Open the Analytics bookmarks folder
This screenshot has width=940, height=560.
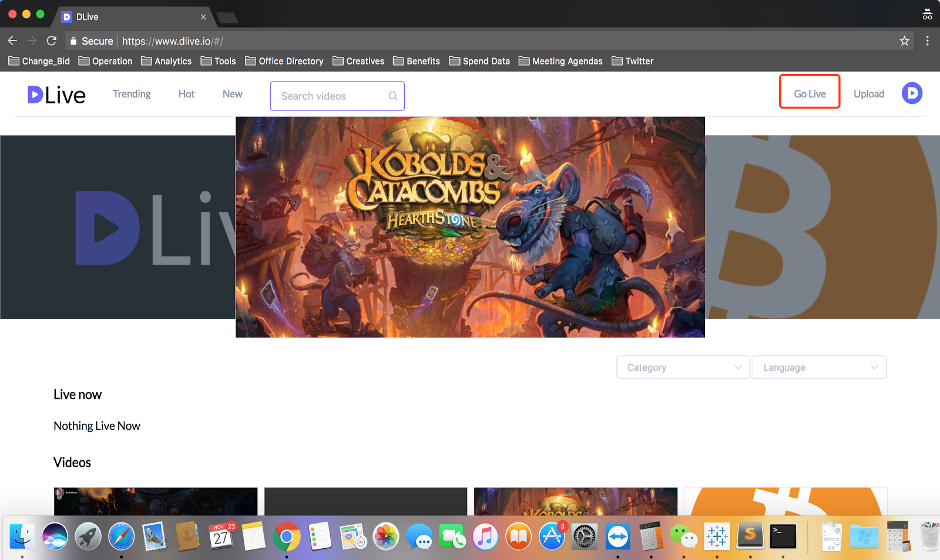pos(166,61)
